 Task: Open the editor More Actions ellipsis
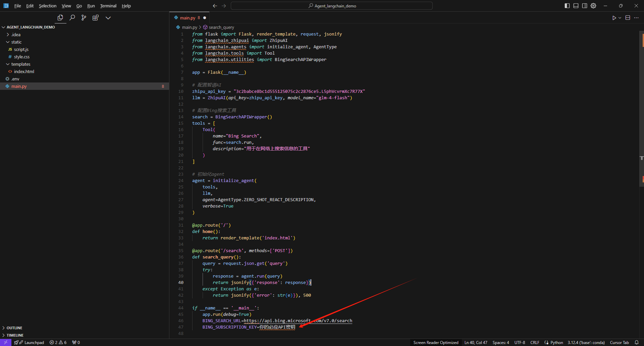(x=636, y=18)
